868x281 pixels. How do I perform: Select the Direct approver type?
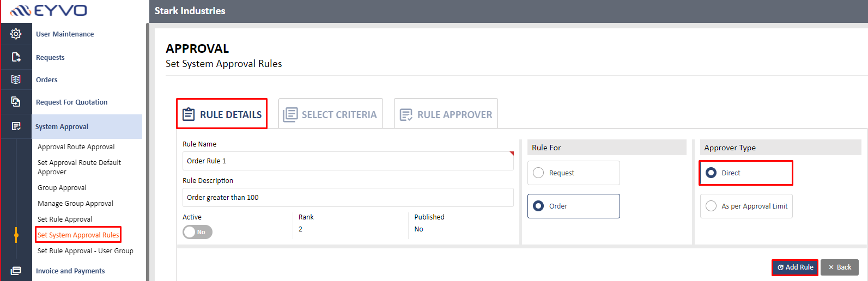click(746, 173)
